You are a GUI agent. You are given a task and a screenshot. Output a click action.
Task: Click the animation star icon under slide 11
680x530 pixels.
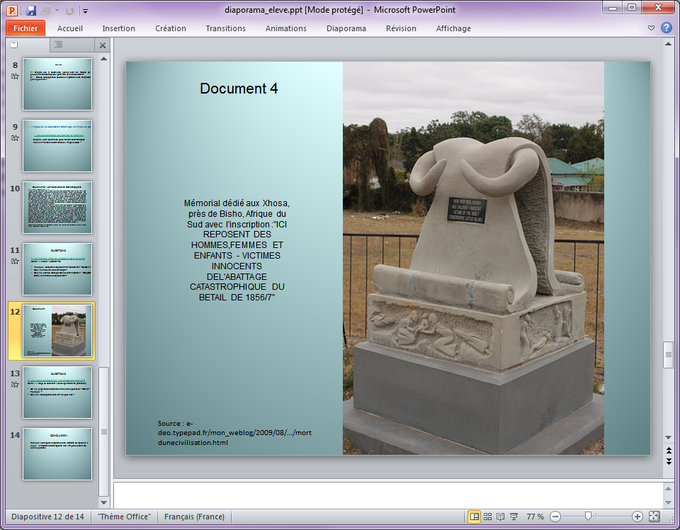[x=15, y=261]
